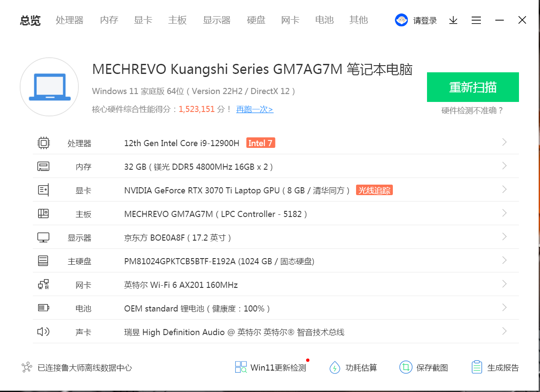Expand the 声卡 row chevron
This screenshot has height=392, width=540.
[505, 331]
